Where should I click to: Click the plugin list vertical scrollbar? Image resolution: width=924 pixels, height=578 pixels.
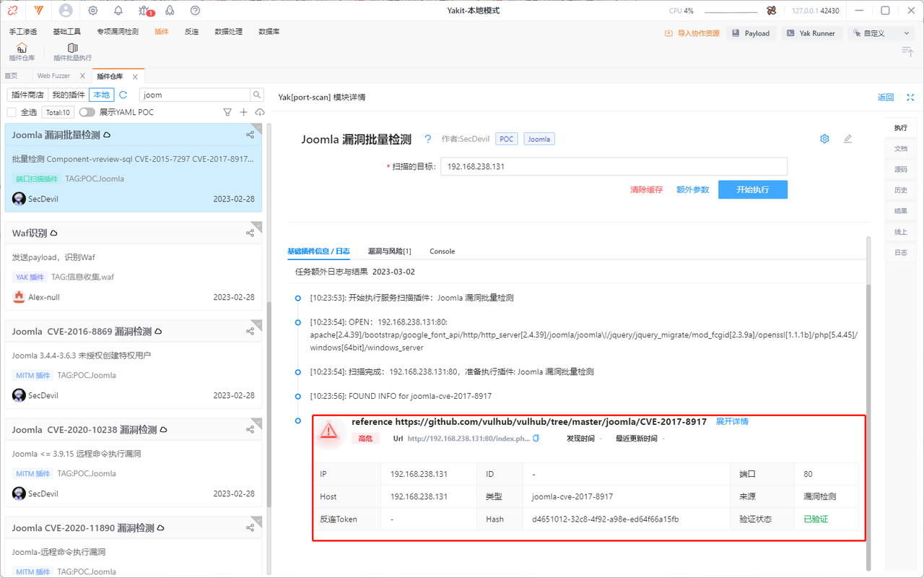point(269,405)
